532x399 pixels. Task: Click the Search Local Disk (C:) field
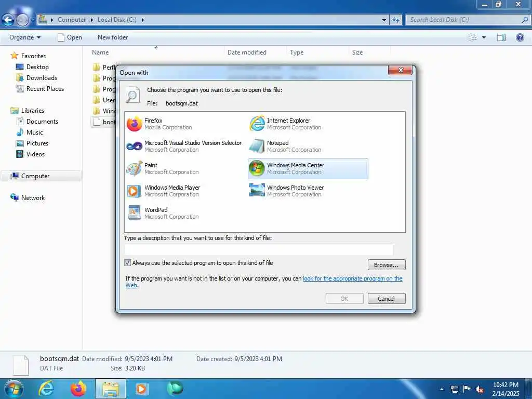tap(468, 20)
